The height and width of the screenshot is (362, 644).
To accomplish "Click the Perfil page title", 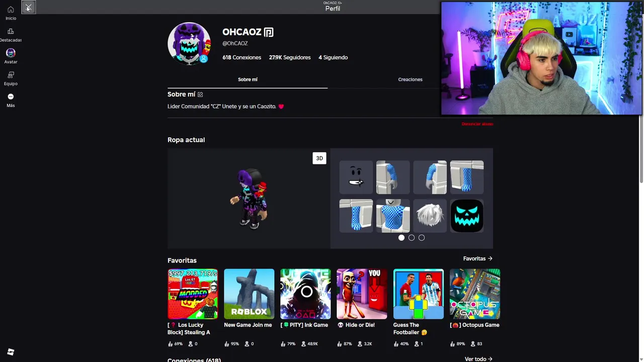I will tap(333, 9).
